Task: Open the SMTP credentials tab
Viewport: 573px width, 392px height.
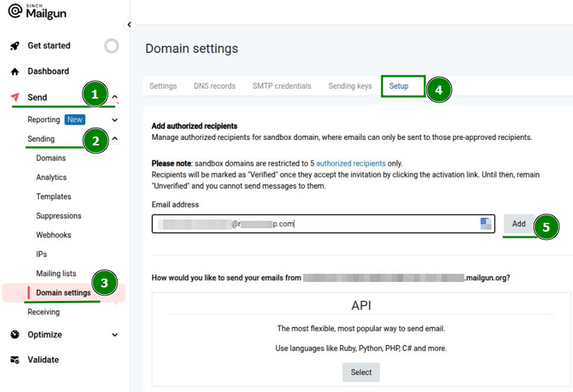Action: [x=282, y=86]
